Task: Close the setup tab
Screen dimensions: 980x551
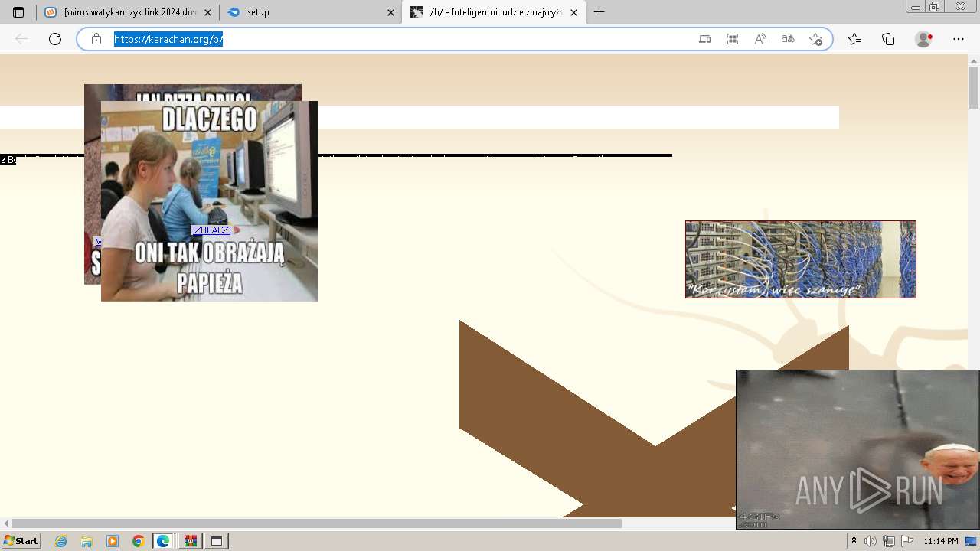Action: pos(390,12)
